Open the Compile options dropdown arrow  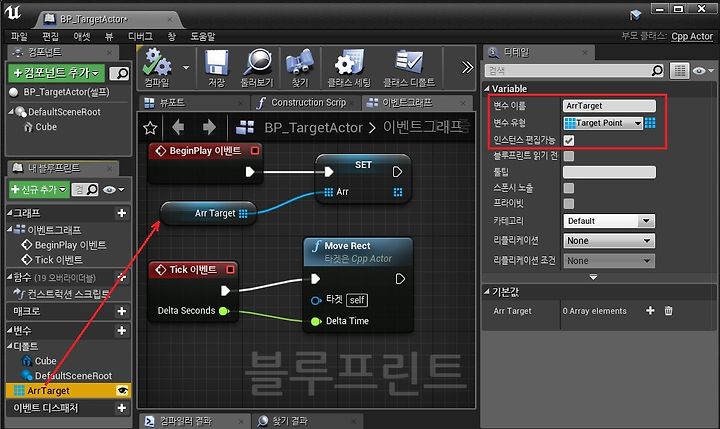pyautogui.click(x=186, y=68)
